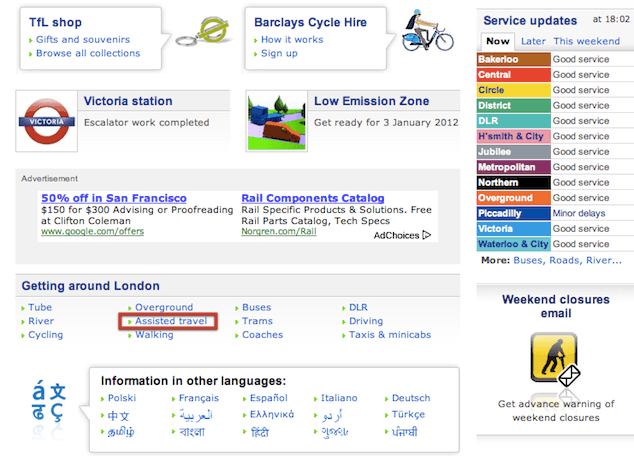Open Gifts and souvenirs link
The image size is (634, 456).
pyautogui.click(x=83, y=40)
